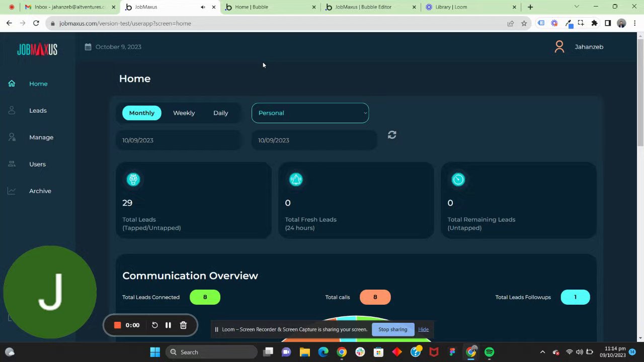Go back to the previous page
Image resolution: width=644 pixels, height=362 pixels.
point(9,23)
